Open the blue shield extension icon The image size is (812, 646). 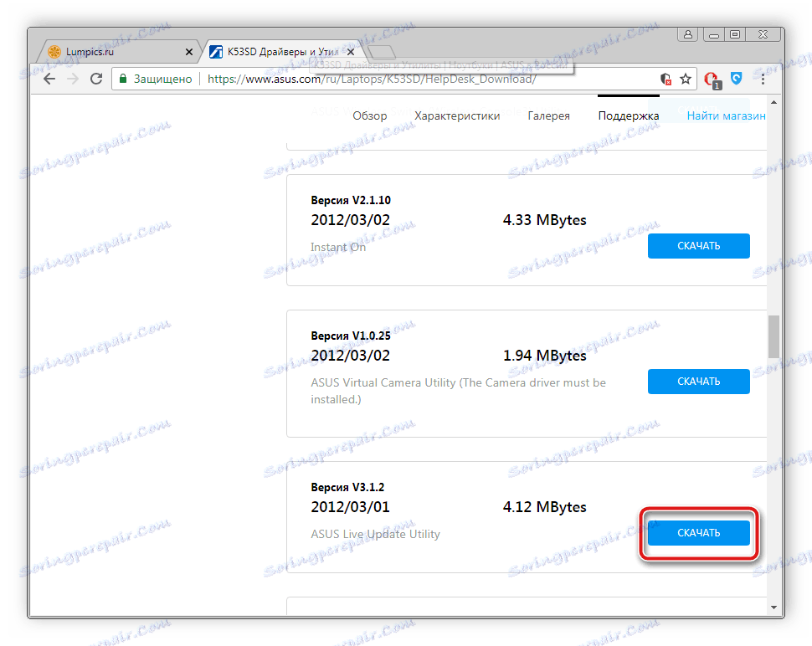click(x=736, y=79)
